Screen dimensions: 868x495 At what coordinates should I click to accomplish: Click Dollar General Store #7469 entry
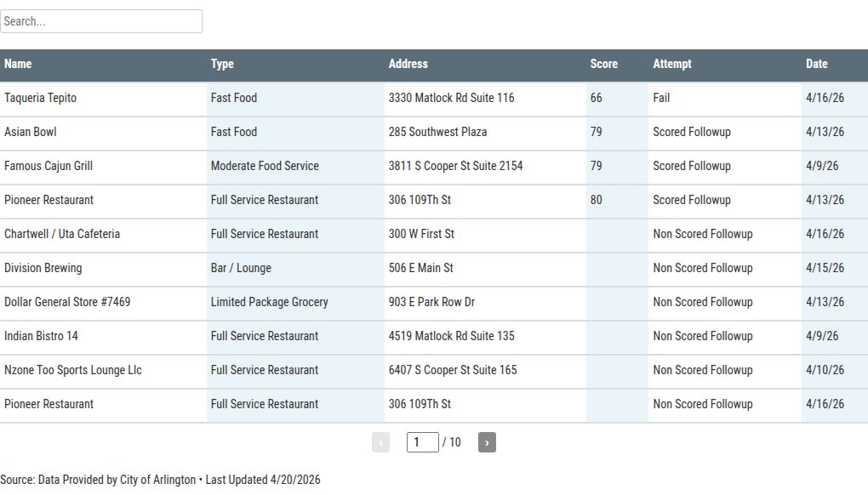67,302
